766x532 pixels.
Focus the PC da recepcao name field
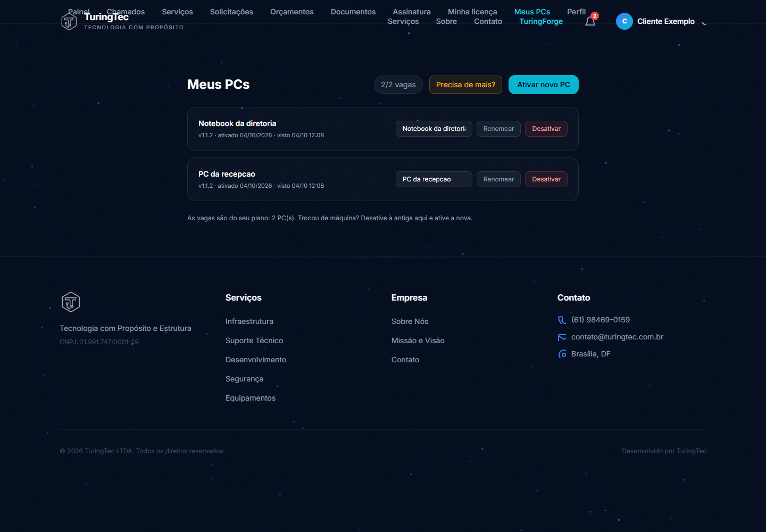434,179
